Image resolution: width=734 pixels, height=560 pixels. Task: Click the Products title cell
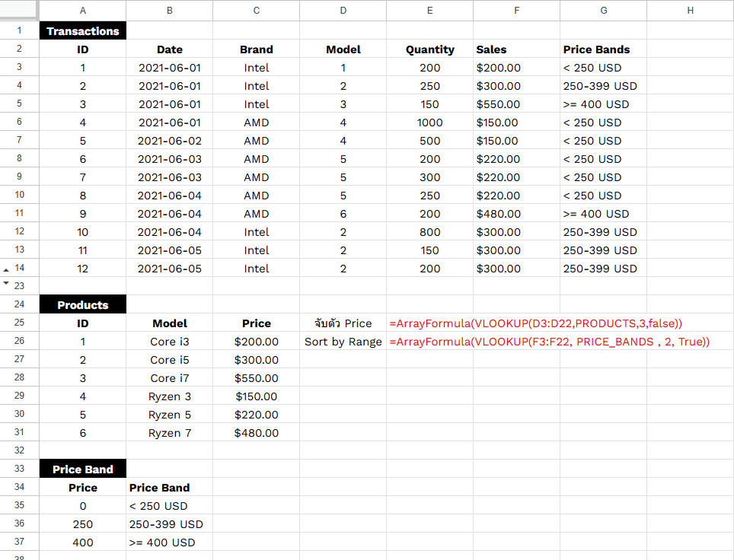point(82,305)
